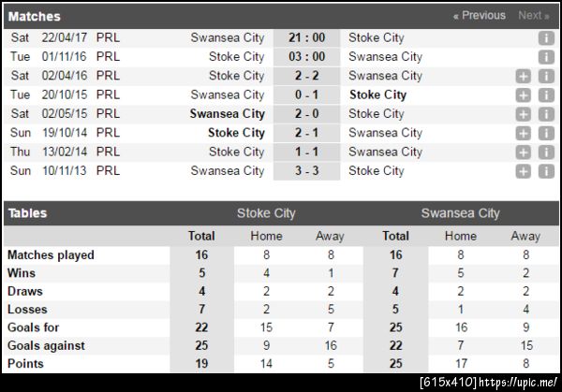The width and height of the screenshot is (562, 392).
Task: Click info icon for the 19/10/14 match
Action: pos(546,133)
